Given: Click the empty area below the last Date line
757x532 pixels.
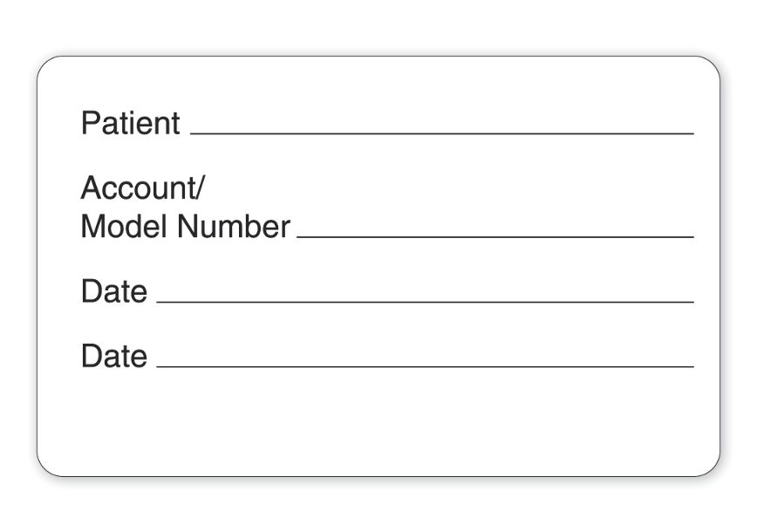Looking at the screenshot, I should 378,423.
